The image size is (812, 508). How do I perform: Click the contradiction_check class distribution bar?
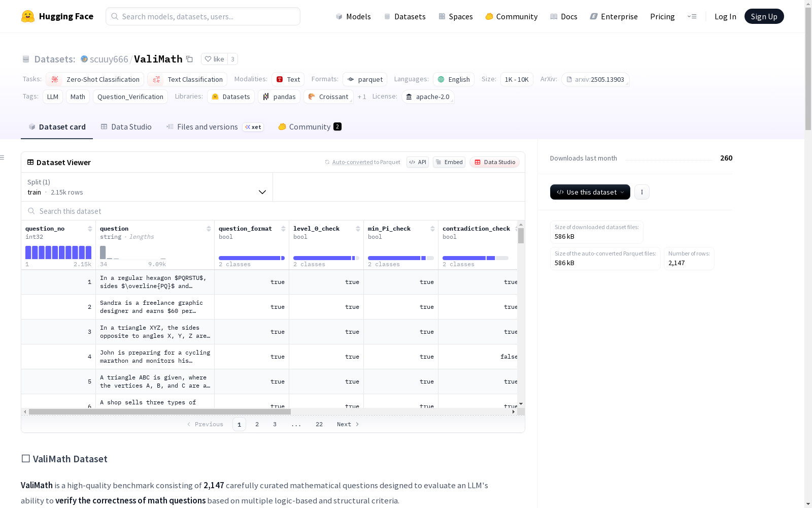(476, 258)
